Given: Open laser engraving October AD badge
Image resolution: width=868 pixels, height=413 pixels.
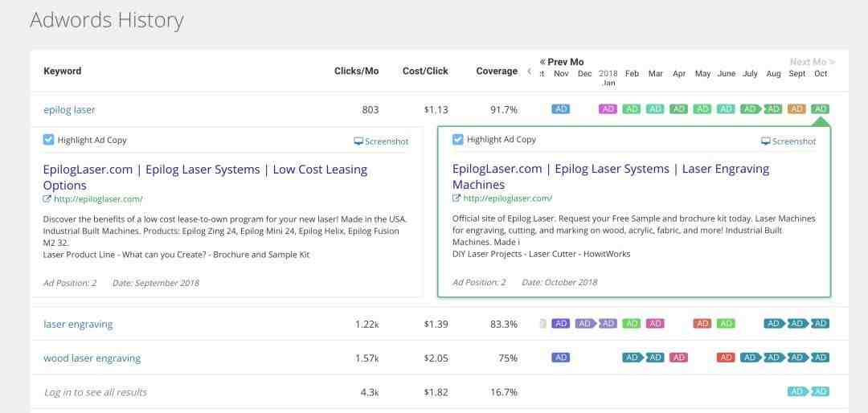Looking at the screenshot, I should (x=821, y=323).
